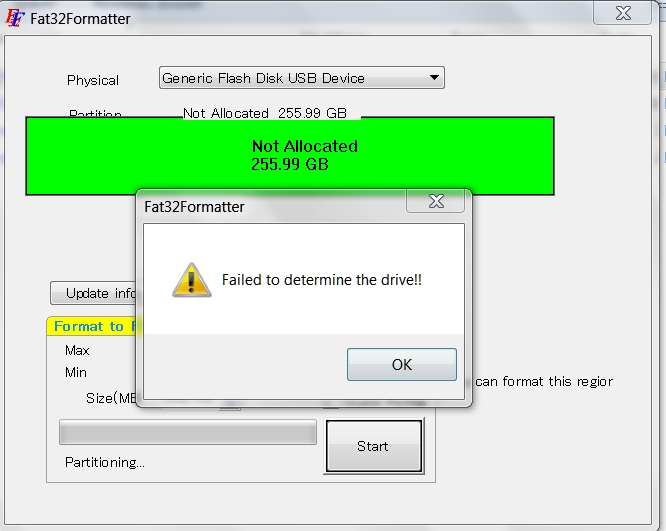This screenshot has width=666, height=531.
Task: Click the Failed to determine the drive message
Action: point(322,280)
